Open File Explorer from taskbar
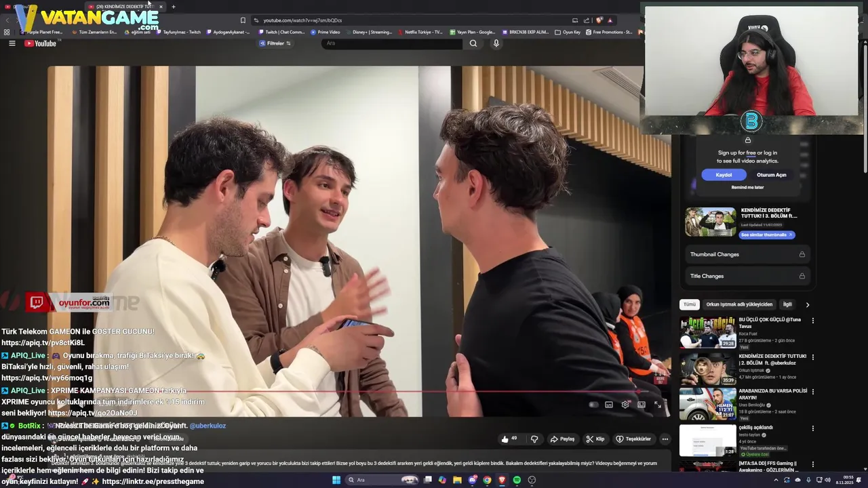 pos(457,480)
